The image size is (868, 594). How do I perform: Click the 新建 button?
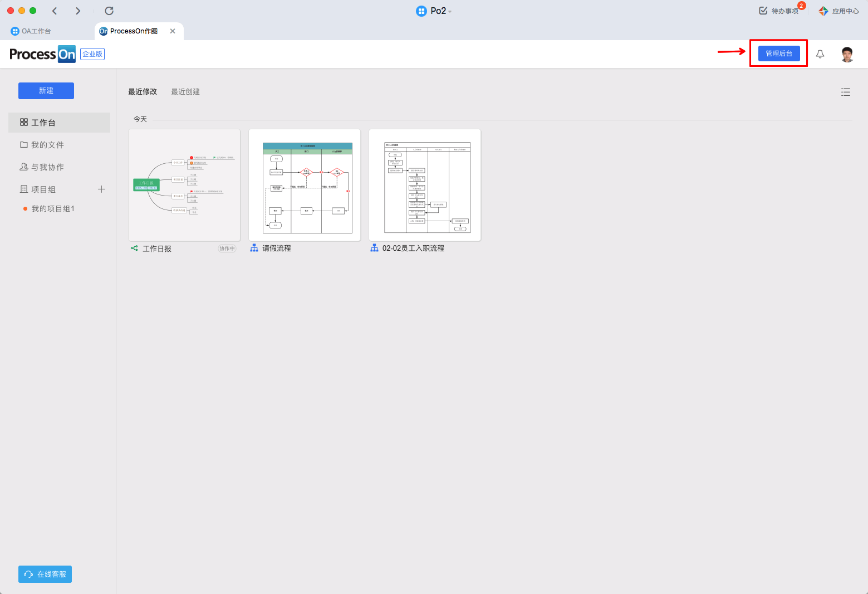[46, 91]
